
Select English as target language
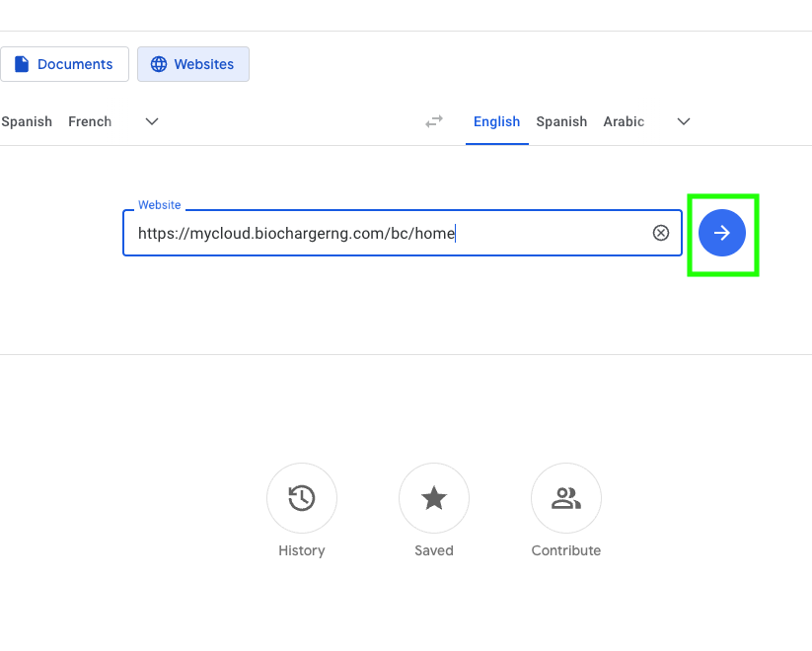pyautogui.click(x=496, y=121)
